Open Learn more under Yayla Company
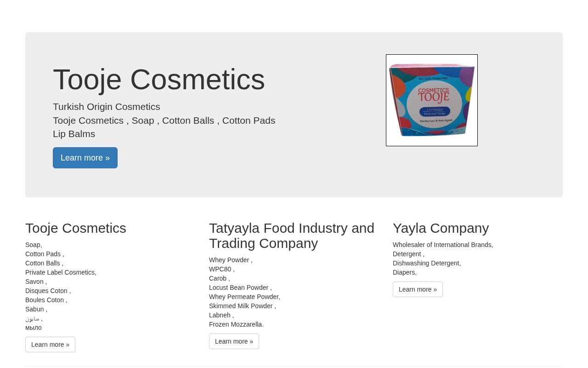 [418, 289]
